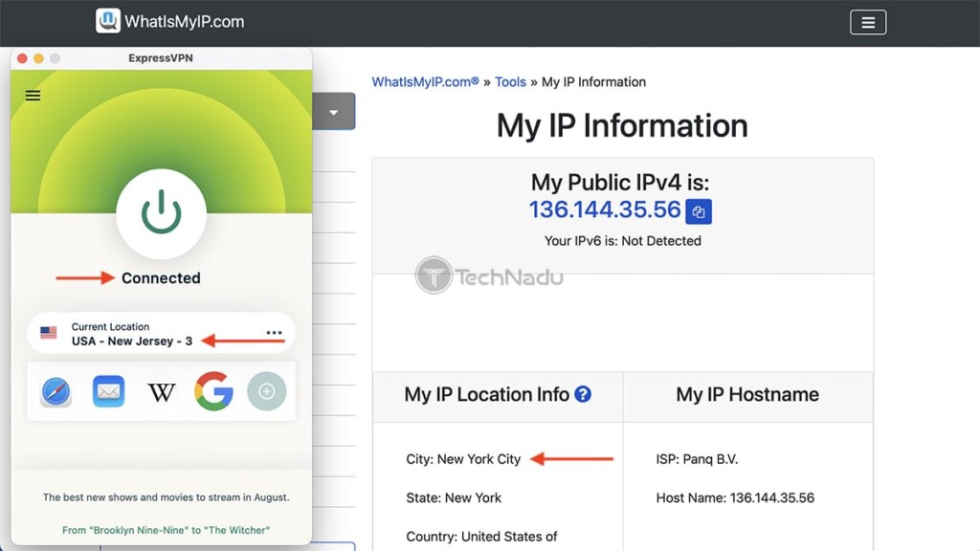980x551 pixels.
Task: Open the Google shortcut in ExpressVPN
Action: (x=213, y=391)
